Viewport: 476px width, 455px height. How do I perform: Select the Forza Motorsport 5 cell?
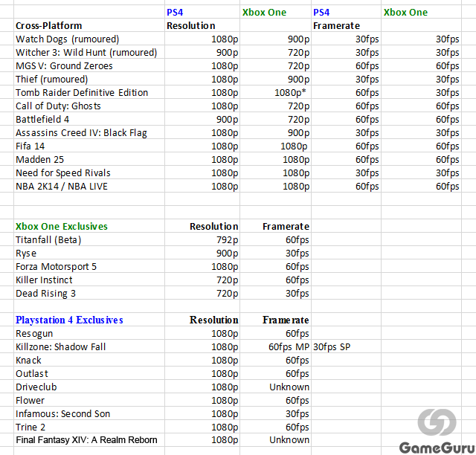[x=89, y=266]
